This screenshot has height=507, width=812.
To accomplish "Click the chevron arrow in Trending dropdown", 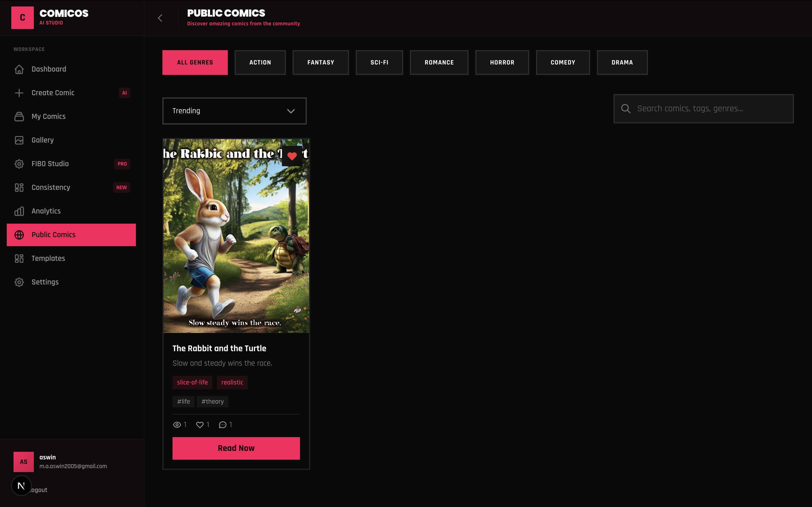I will coord(291,111).
